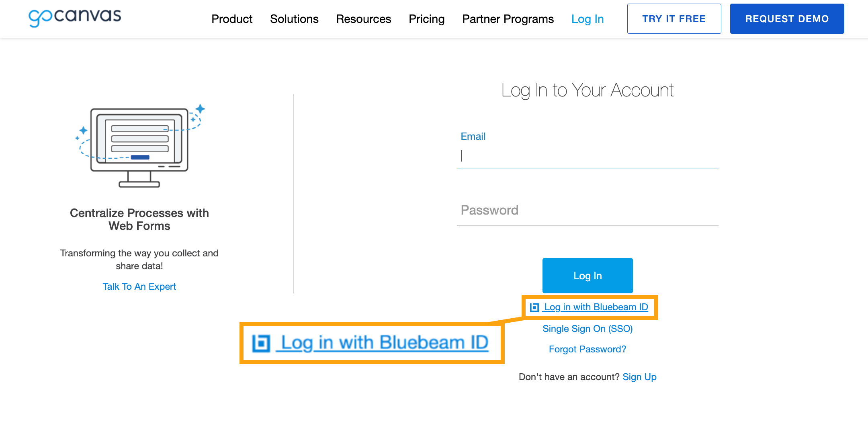Screen dimensions: 868x442
Task: Select the Pricing menu item
Action: pos(426,18)
